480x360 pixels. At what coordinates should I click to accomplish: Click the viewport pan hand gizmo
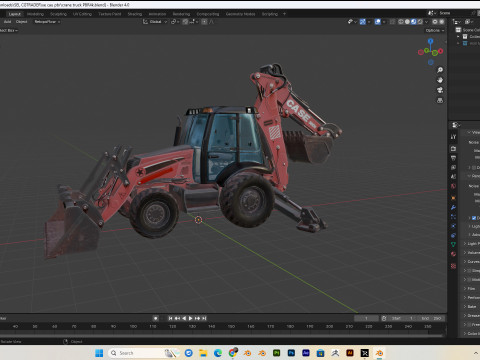pyautogui.click(x=440, y=80)
